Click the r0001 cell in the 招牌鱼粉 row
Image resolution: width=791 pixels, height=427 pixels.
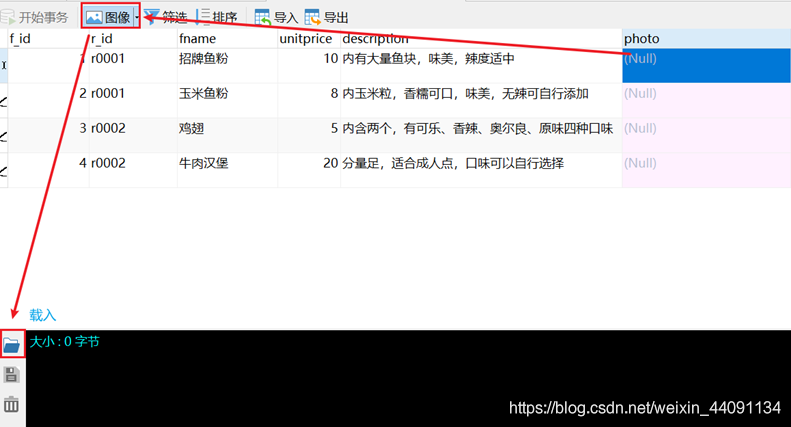[x=133, y=66]
